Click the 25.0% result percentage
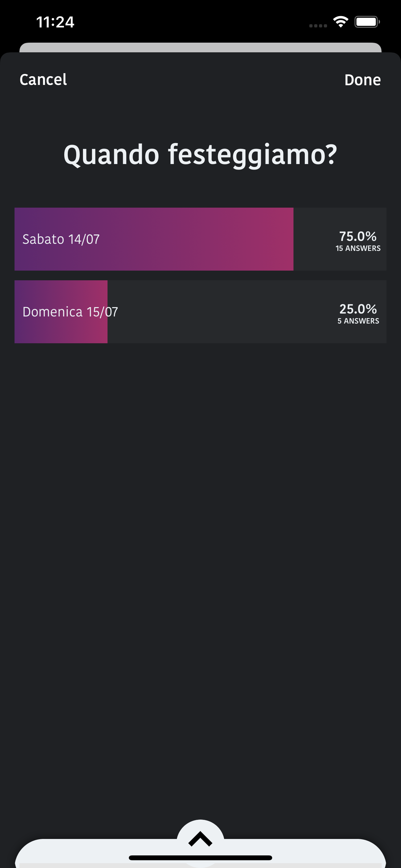401x868 pixels. (x=358, y=309)
